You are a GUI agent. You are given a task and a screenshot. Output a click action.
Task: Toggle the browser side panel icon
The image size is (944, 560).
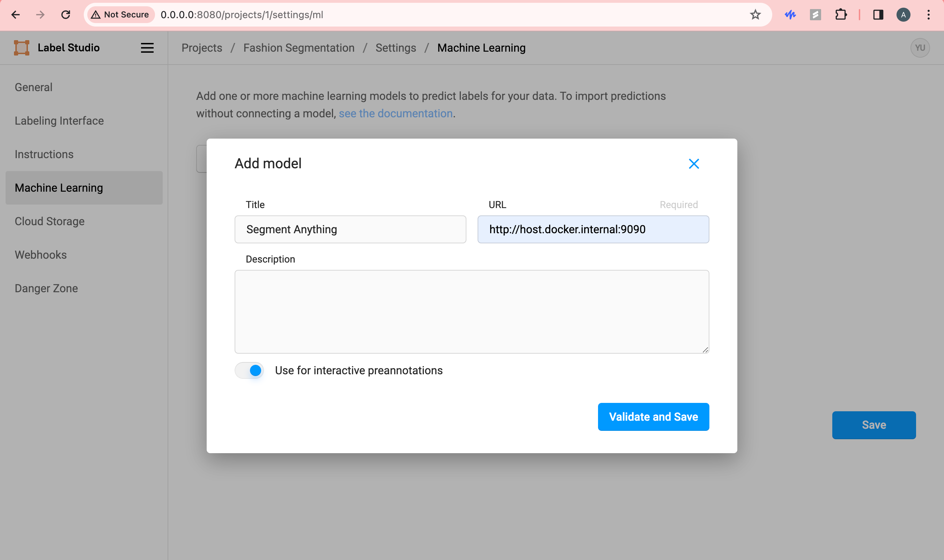coord(878,15)
